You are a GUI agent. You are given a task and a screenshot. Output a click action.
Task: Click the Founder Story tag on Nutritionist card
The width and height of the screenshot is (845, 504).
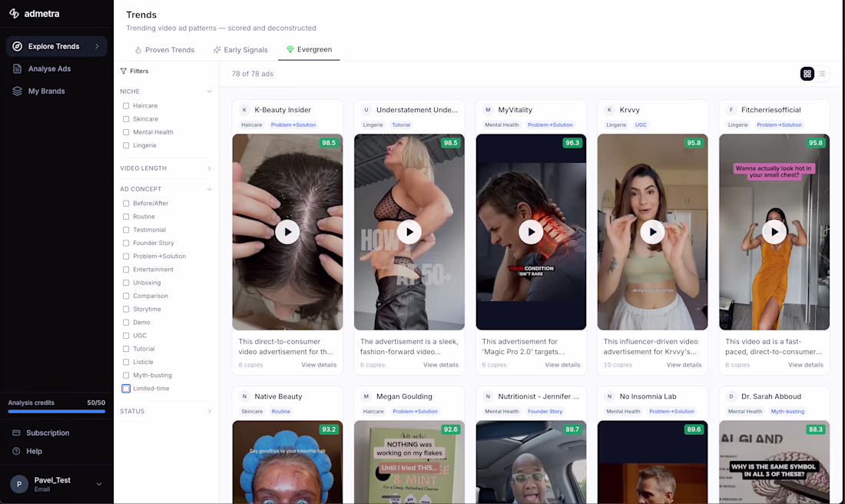(x=545, y=412)
